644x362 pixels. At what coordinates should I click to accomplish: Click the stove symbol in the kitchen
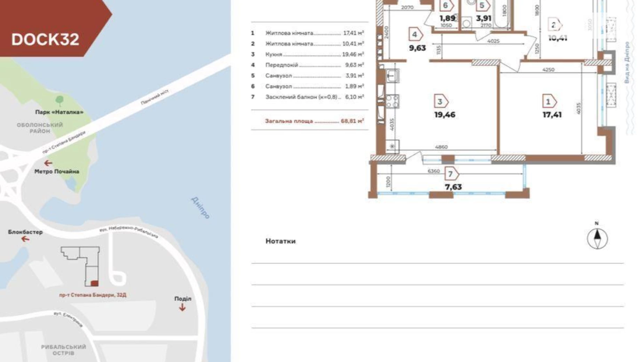coord(393,101)
